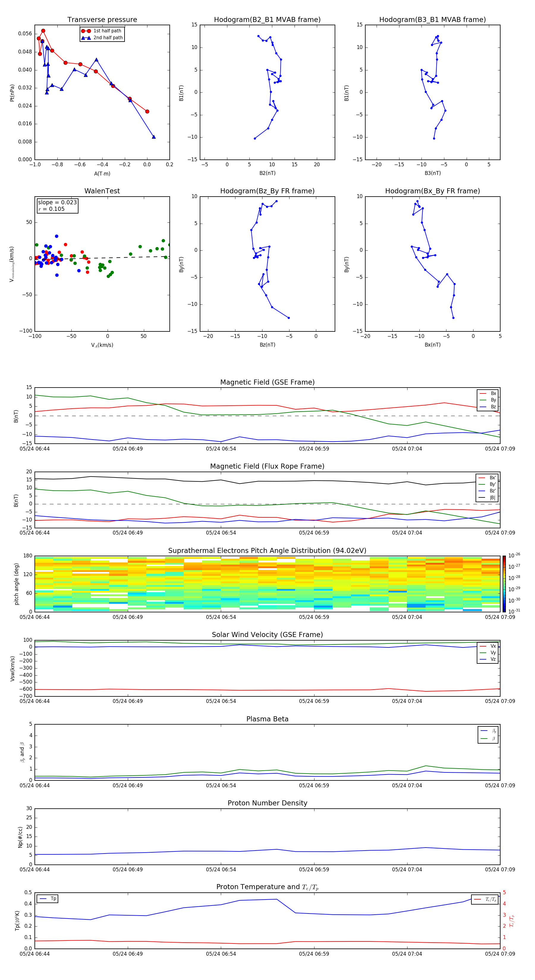Click the "B2(nT)" x-axis label
This screenshot has height=980, width=535.
click(x=267, y=173)
